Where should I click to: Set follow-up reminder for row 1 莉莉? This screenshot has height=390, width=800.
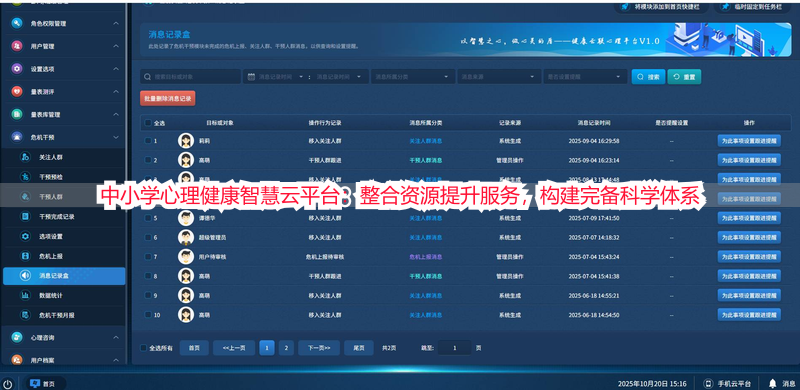pyautogui.click(x=749, y=141)
